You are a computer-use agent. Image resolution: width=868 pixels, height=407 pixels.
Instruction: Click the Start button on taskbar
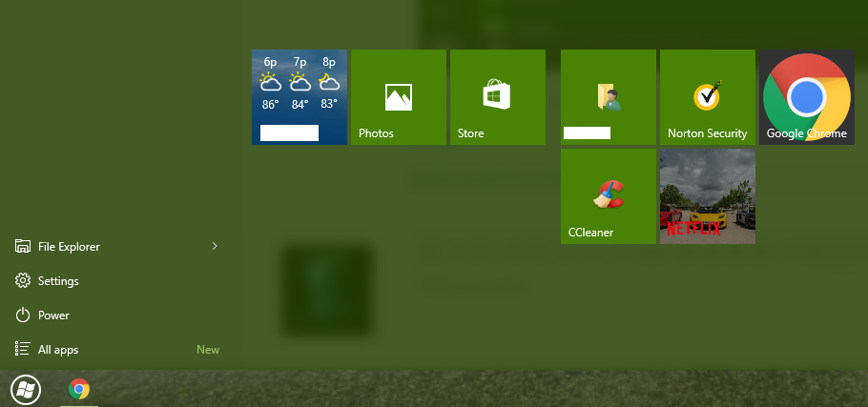(26, 389)
